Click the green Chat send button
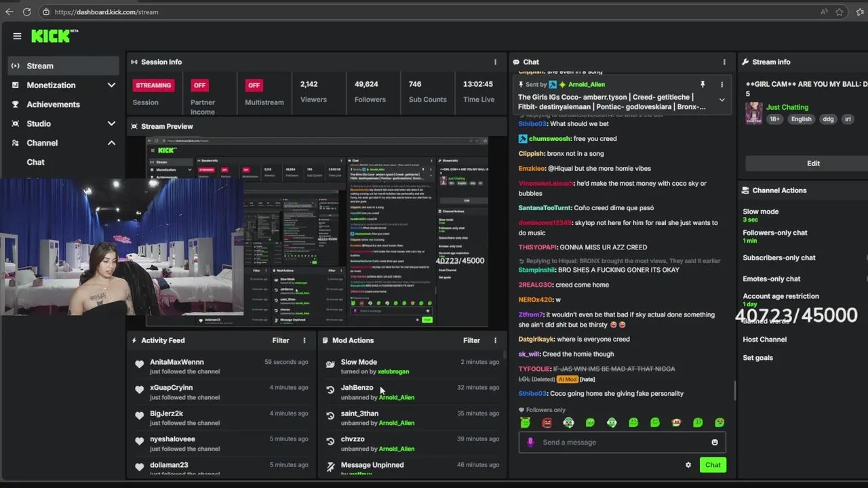This screenshot has width=868, height=488. (713, 465)
